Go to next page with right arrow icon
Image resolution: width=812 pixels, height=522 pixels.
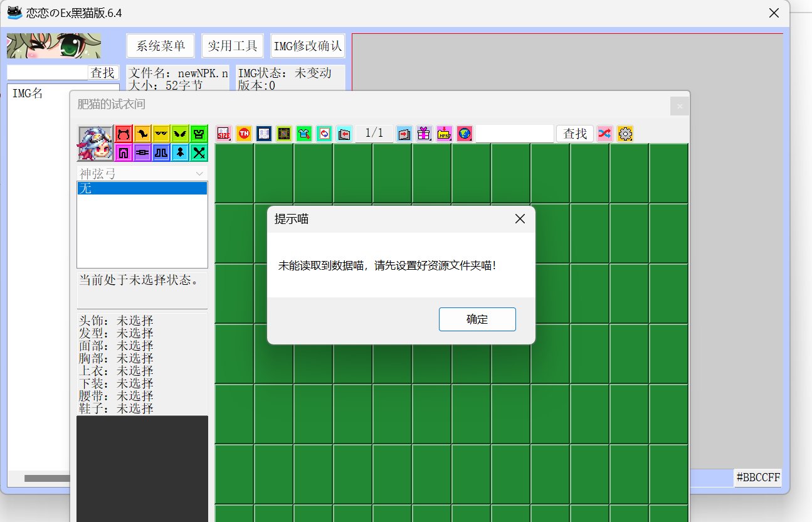(x=404, y=134)
